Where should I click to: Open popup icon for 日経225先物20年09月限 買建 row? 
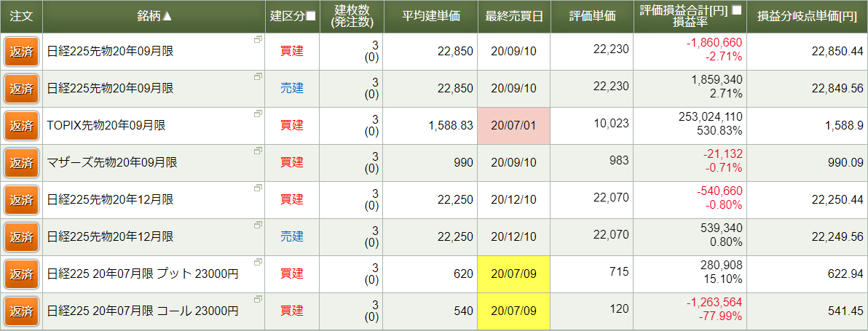[258, 40]
